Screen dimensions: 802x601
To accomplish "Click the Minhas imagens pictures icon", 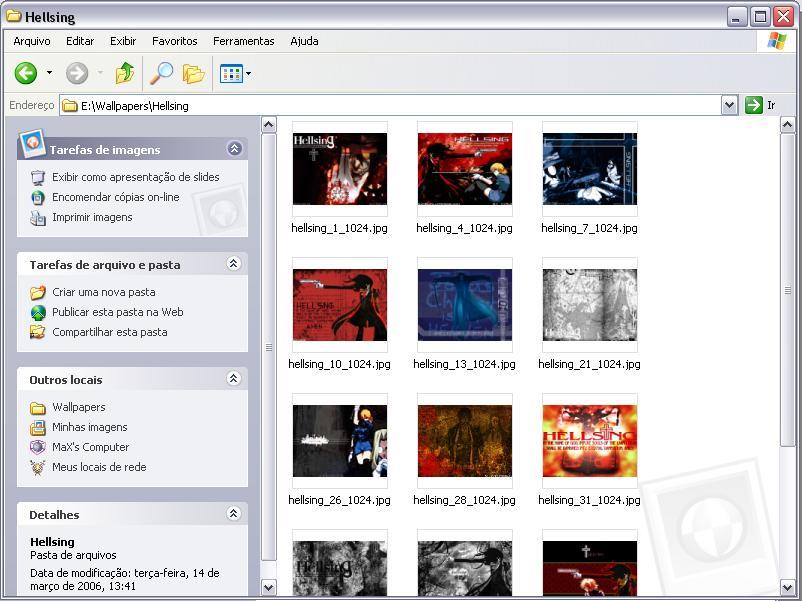I will [38, 428].
